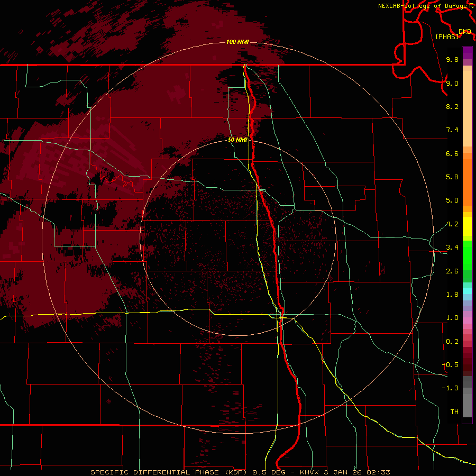Click the small logo after DuPage
The image size is (476, 476).
click(471, 6)
